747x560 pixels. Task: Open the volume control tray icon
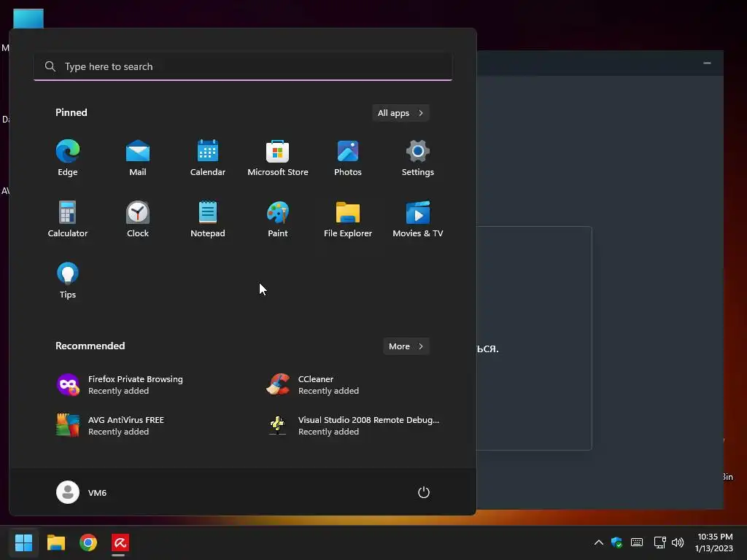678,542
